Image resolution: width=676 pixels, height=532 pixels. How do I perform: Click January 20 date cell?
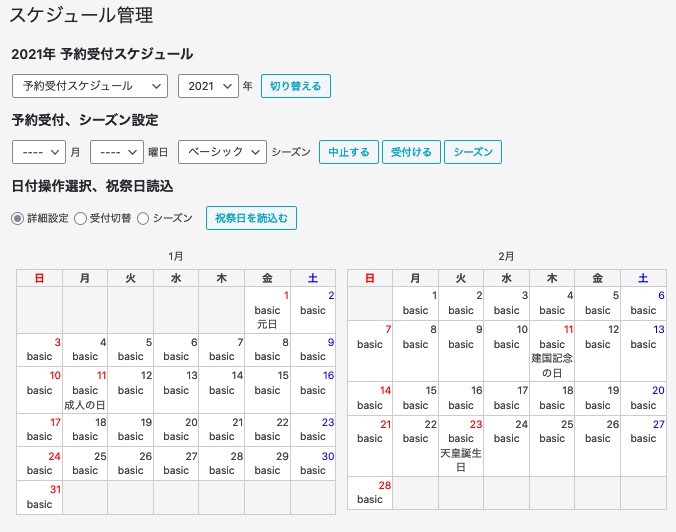click(176, 430)
